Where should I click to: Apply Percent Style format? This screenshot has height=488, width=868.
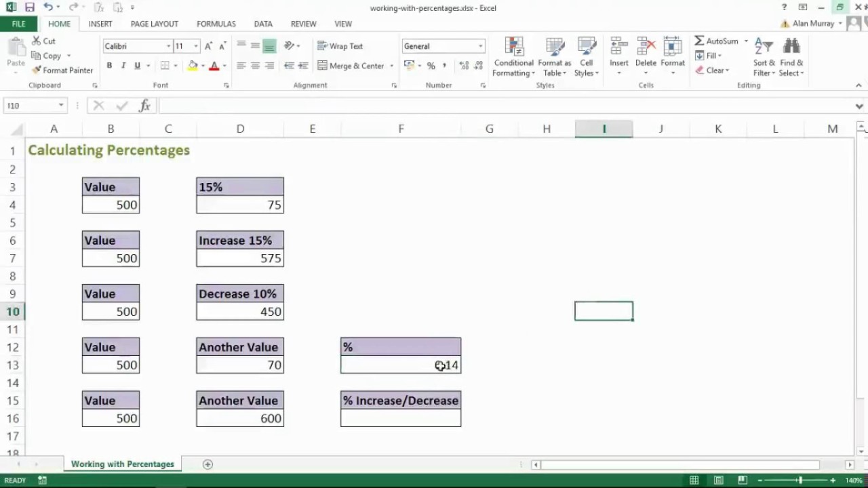coord(431,66)
